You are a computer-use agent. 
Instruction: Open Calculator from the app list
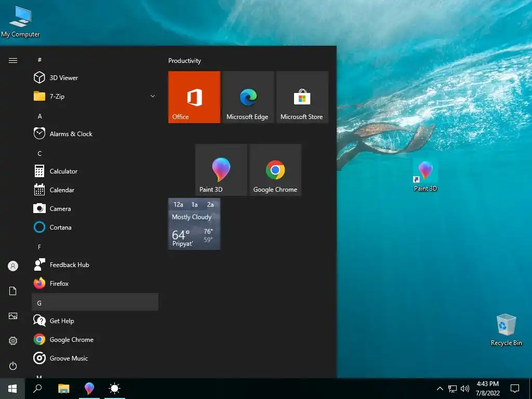click(95, 171)
